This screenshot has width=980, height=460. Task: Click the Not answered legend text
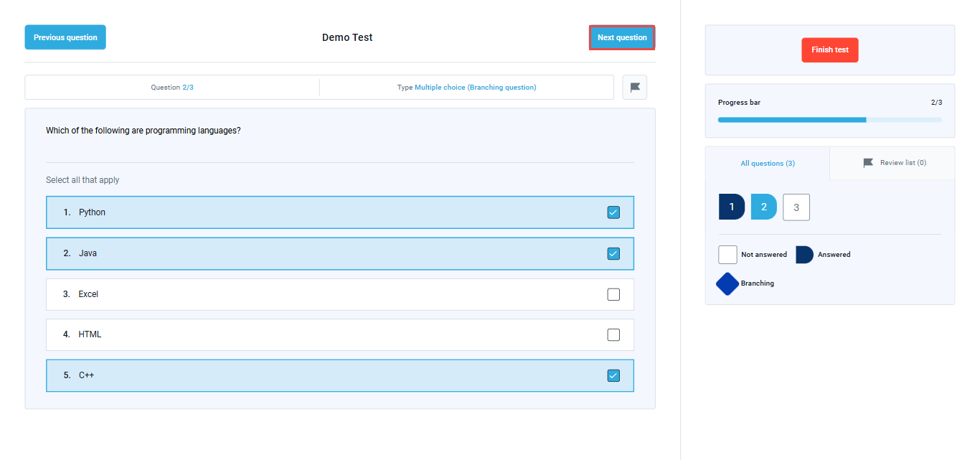coord(764,255)
